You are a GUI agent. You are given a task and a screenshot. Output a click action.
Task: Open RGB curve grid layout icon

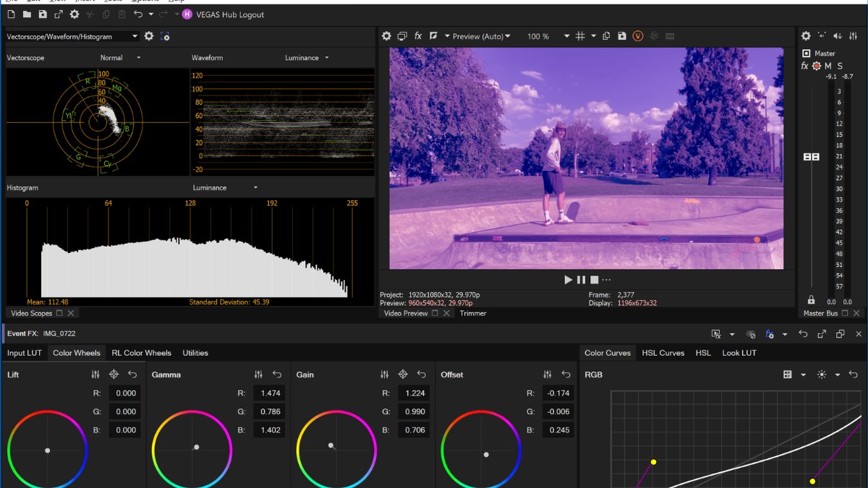788,374
